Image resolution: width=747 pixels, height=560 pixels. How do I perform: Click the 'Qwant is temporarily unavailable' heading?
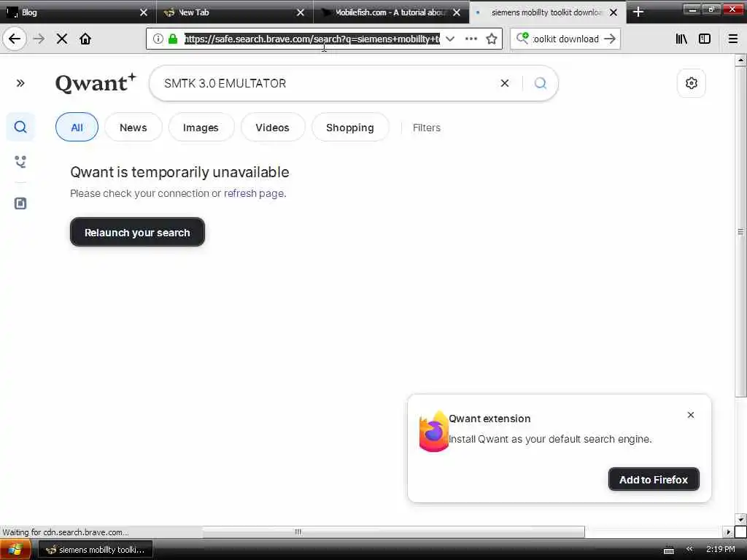(x=179, y=172)
